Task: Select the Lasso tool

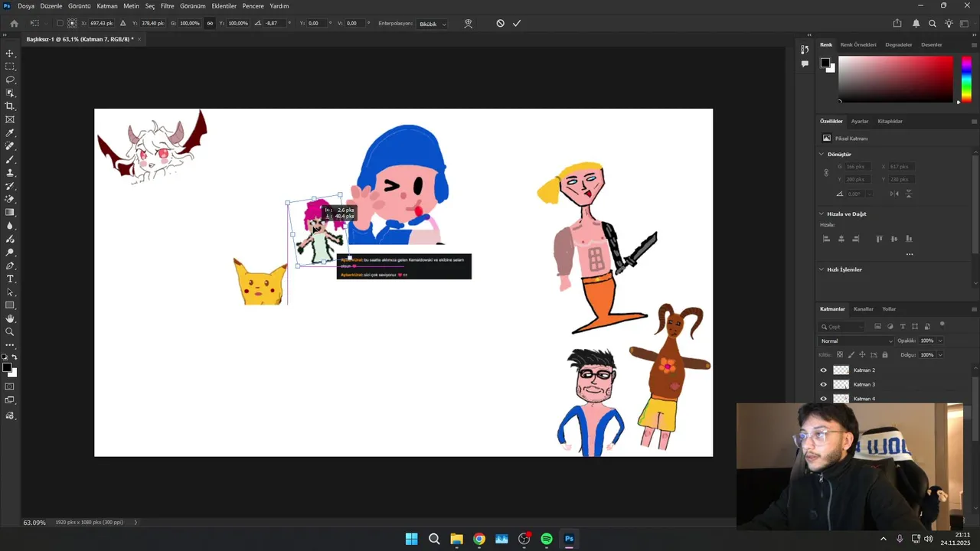Action: pos(10,80)
